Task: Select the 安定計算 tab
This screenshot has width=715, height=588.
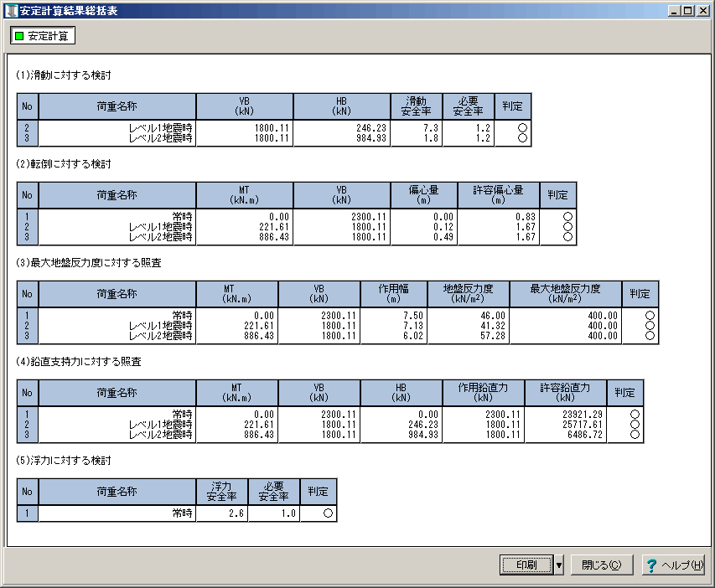Action: click(x=43, y=35)
